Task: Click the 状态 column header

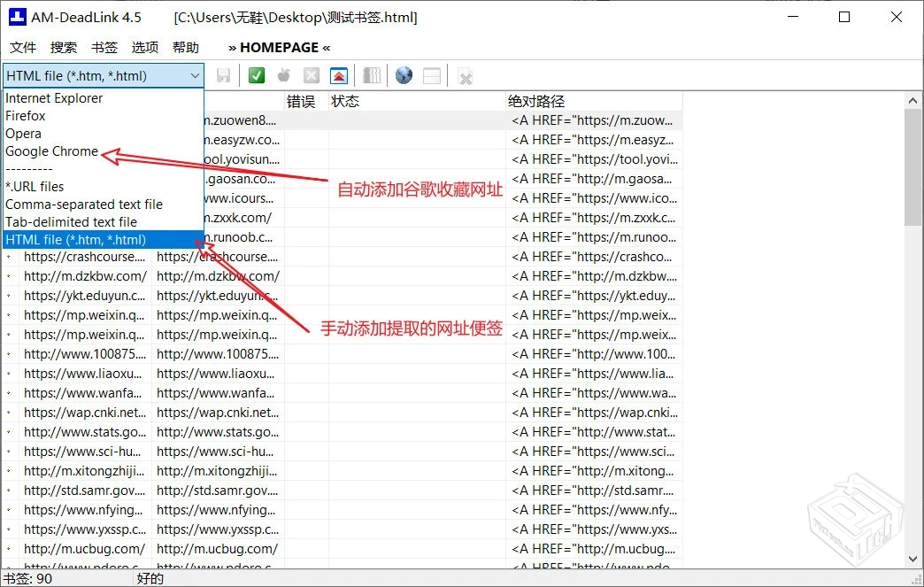Action: (345, 100)
